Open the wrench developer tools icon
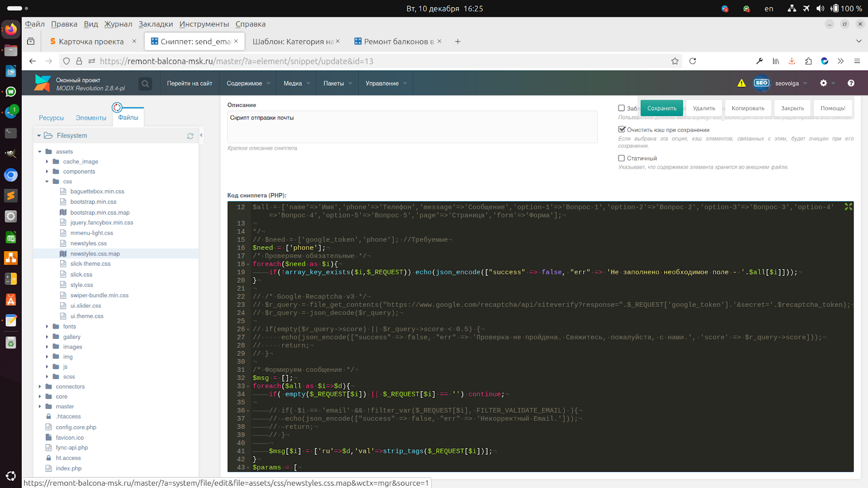 pos(759,61)
